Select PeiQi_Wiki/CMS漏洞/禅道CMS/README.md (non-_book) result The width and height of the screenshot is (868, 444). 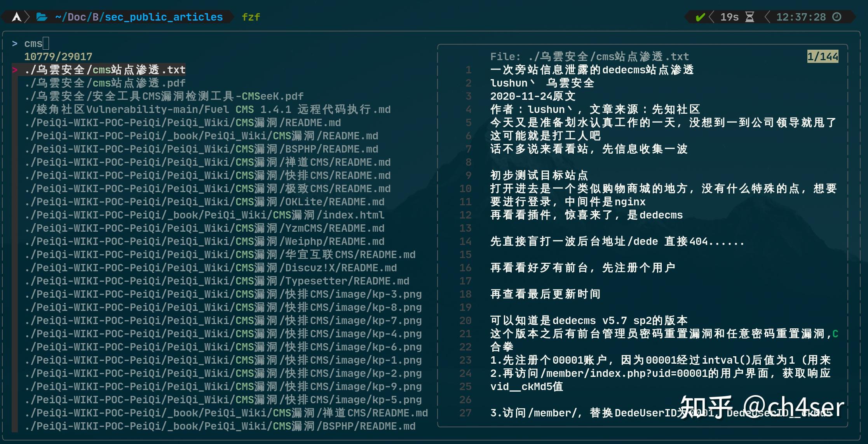pos(207,162)
